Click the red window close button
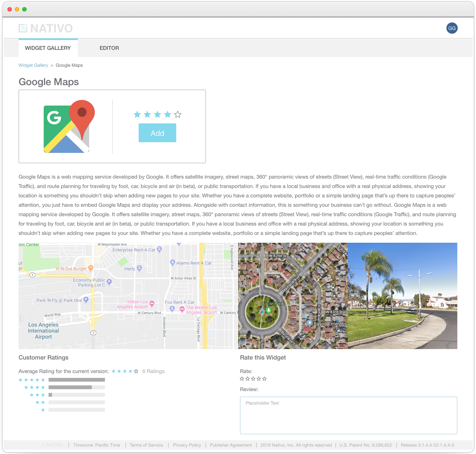The height and width of the screenshot is (454, 476). pos(10,9)
